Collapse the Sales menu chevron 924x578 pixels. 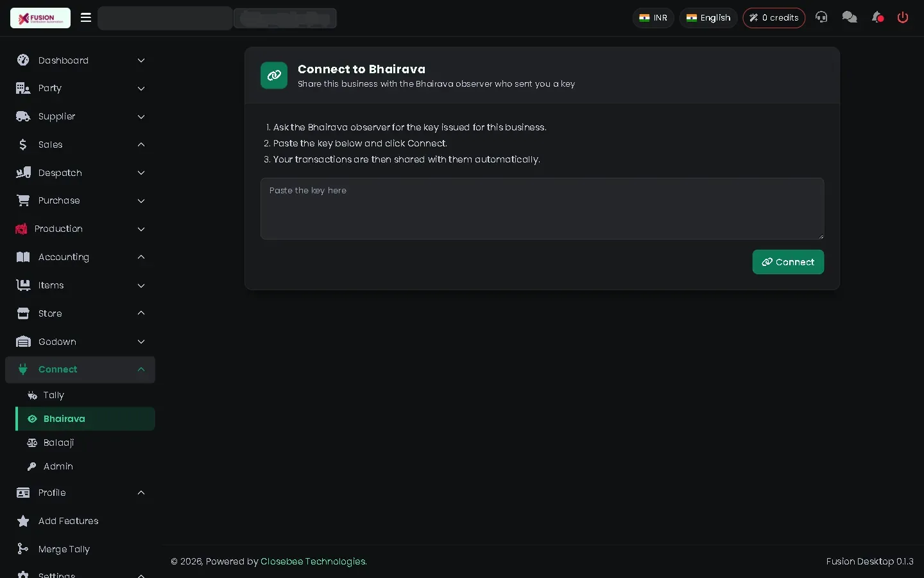pyautogui.click(x=141, y=144)
